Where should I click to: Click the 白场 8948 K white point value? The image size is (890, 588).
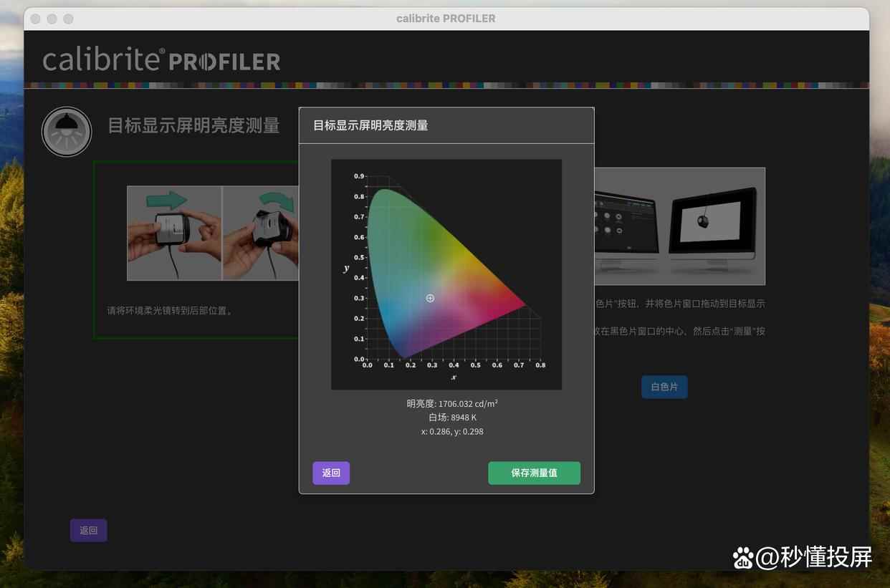[452, 418]
